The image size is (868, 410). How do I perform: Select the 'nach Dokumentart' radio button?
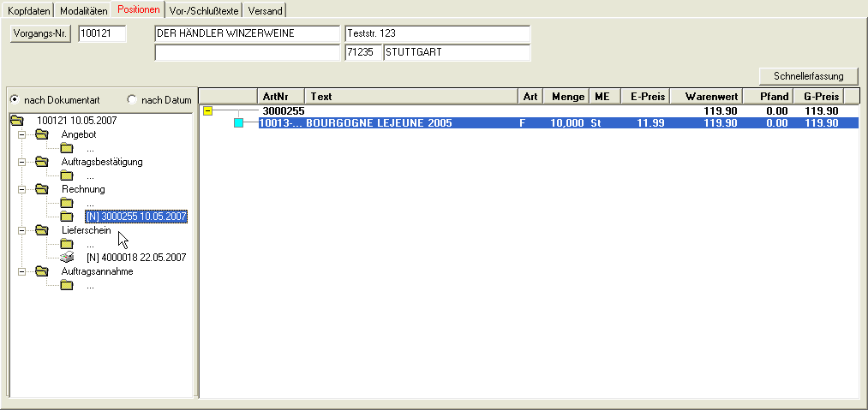[14, 100]
